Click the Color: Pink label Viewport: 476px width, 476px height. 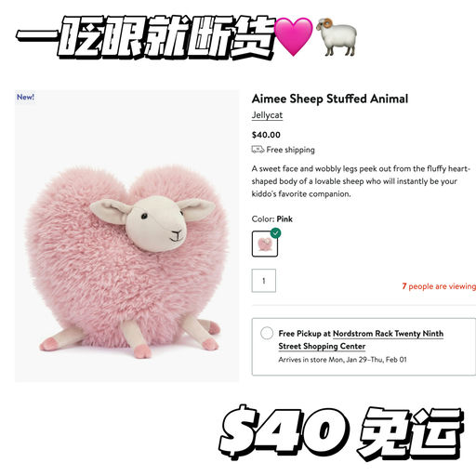272,219
